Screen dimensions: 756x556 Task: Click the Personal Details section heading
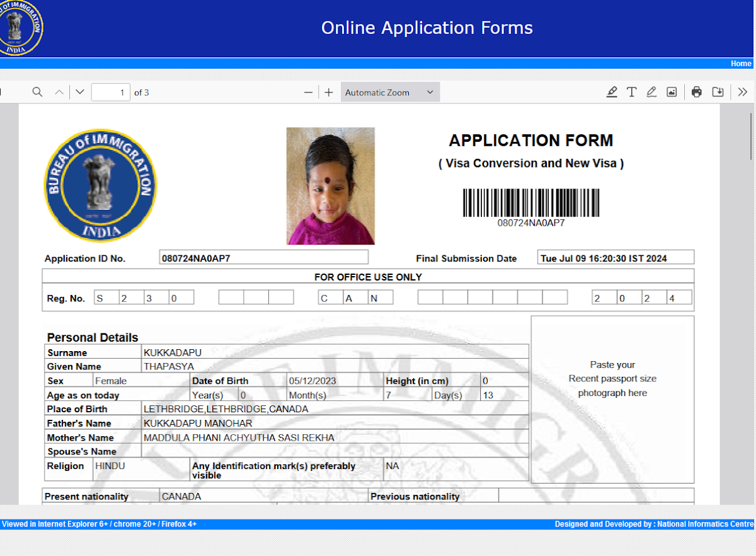[x=93, y=337]
